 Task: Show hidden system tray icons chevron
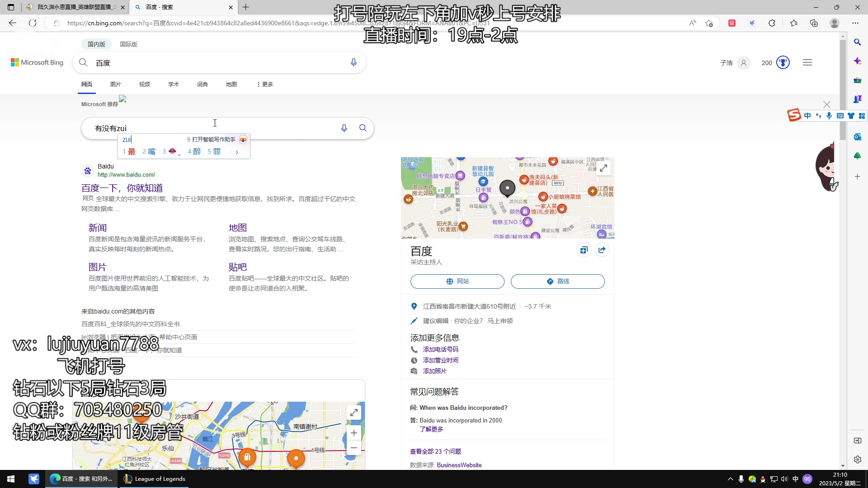click(x=730, y=479)
